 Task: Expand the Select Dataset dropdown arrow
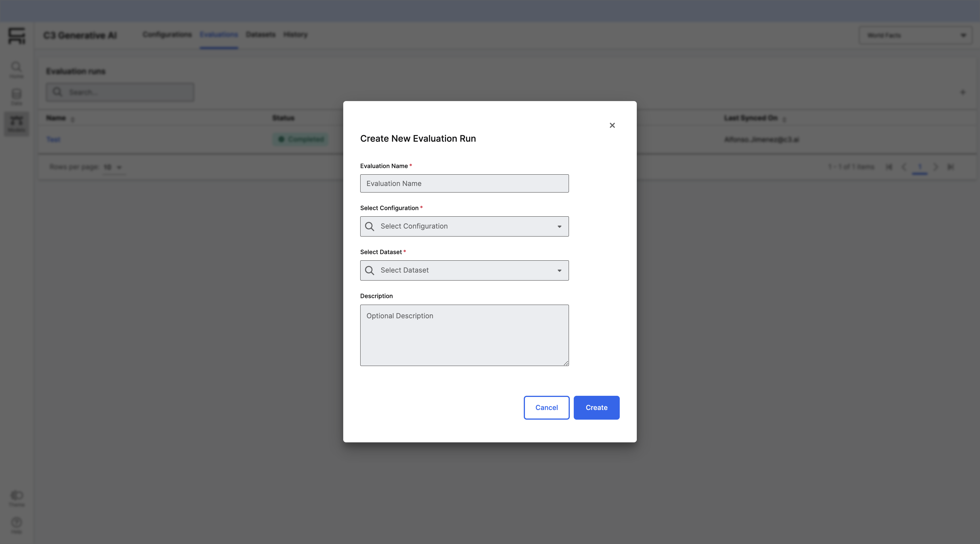[559, 271]
